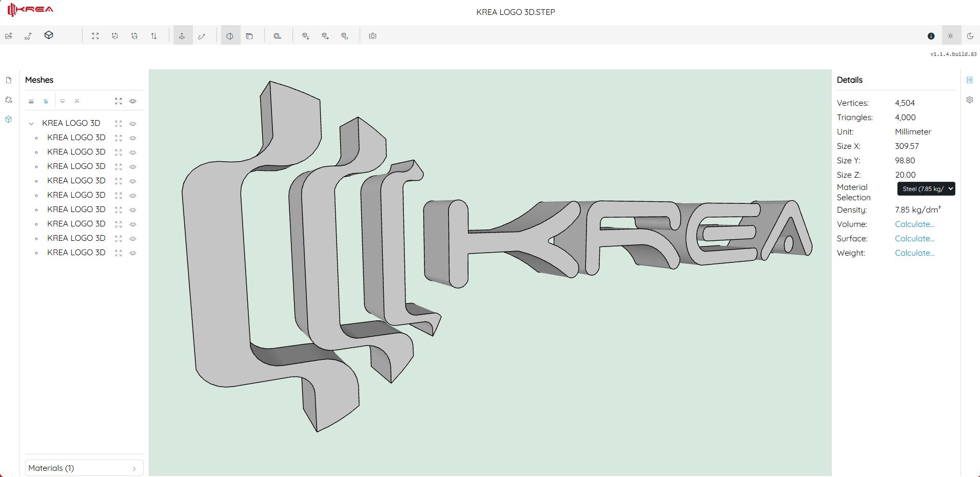980x477 pixels.
Task: Open the share model link tool
Action: point(28,35)
